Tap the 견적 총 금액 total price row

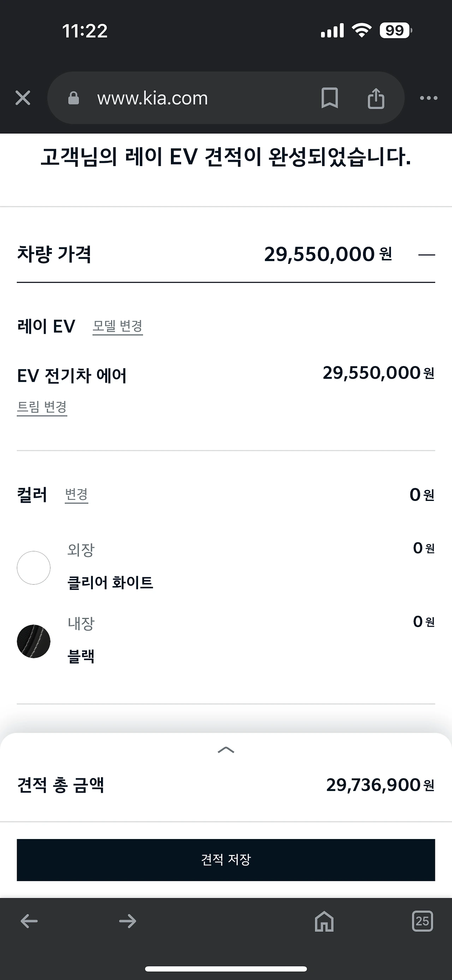(x=226, y=785)
